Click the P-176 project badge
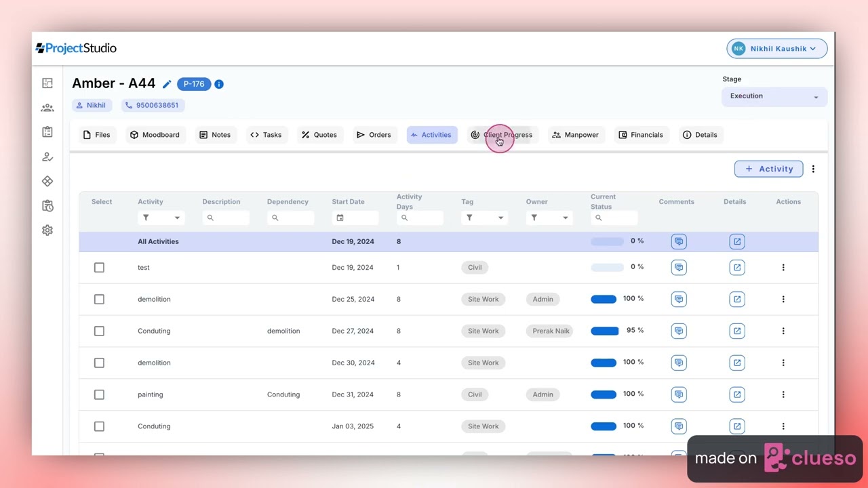The height and width of the screenshot is (488, 868). click(194, 84)
